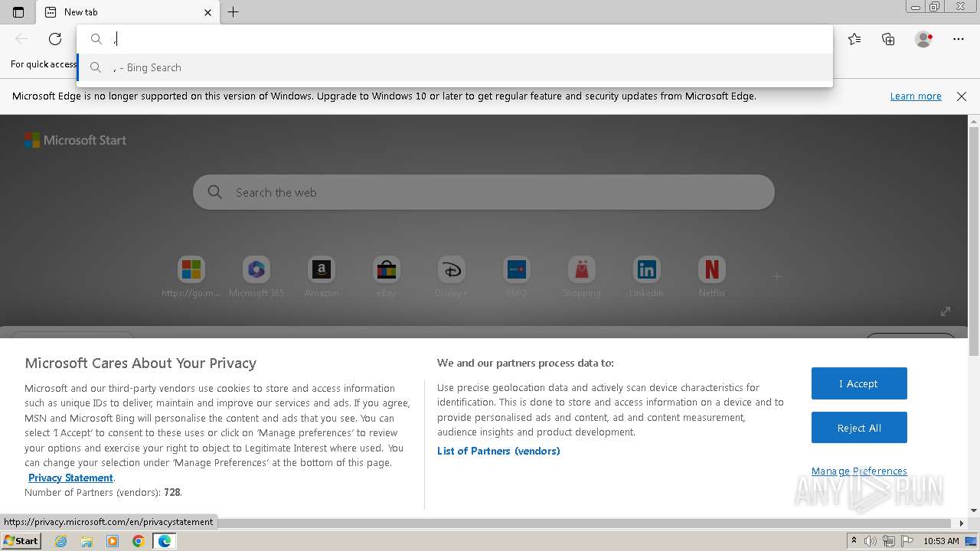Click the I Accept button
Screen dimensions: 980x551
[x=859, y=383]
